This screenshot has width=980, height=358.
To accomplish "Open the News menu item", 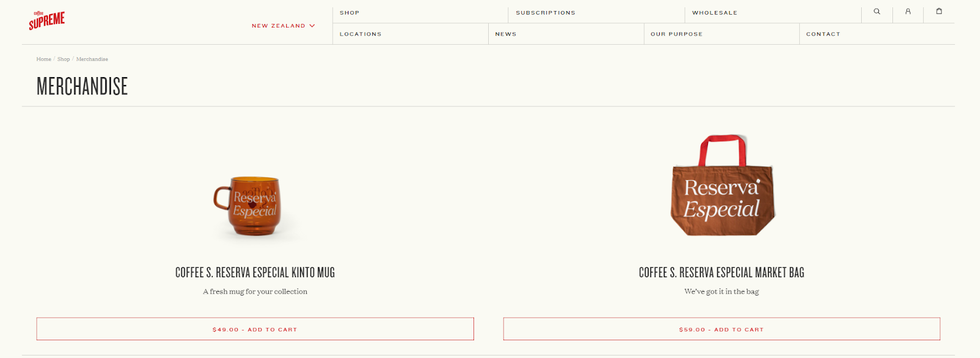I will [506, 34].
